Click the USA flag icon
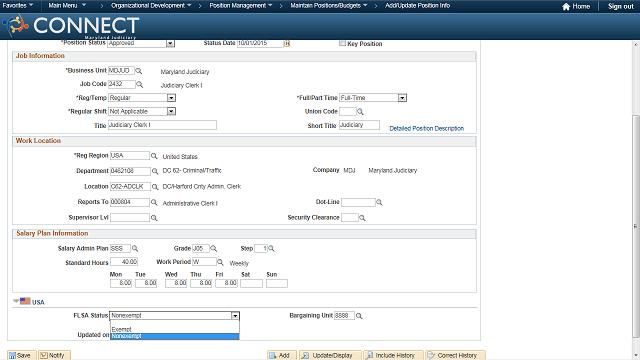The height and width of the screenshot is (360, 640). point(25,301)
